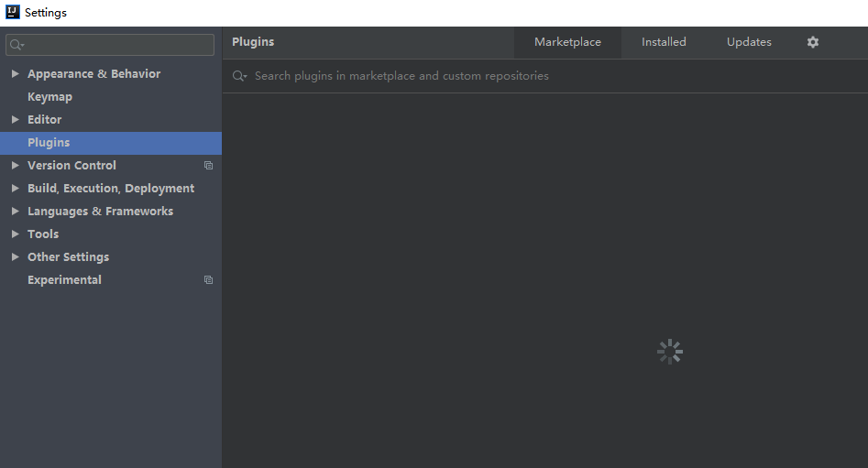Switch to the Marketplace tab

567,42
